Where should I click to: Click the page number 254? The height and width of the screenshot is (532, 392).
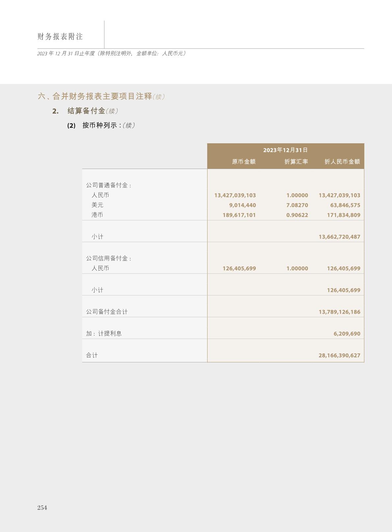click(42, 508)
